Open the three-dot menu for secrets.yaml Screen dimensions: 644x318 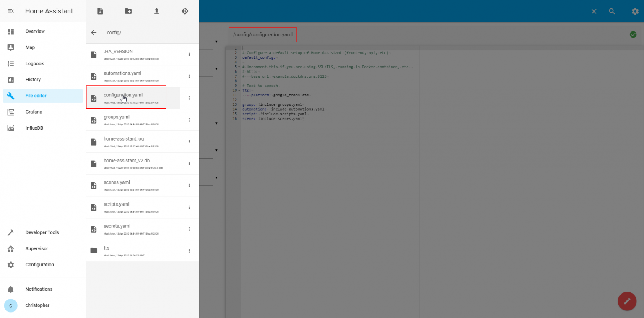(x=189, y=229)
